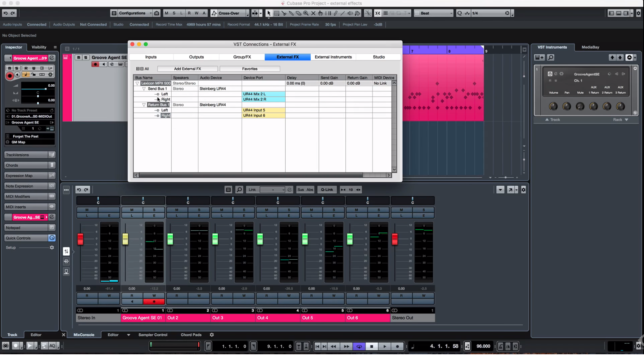Click the transport Record button
644x355 pixels.
point(397,347)
